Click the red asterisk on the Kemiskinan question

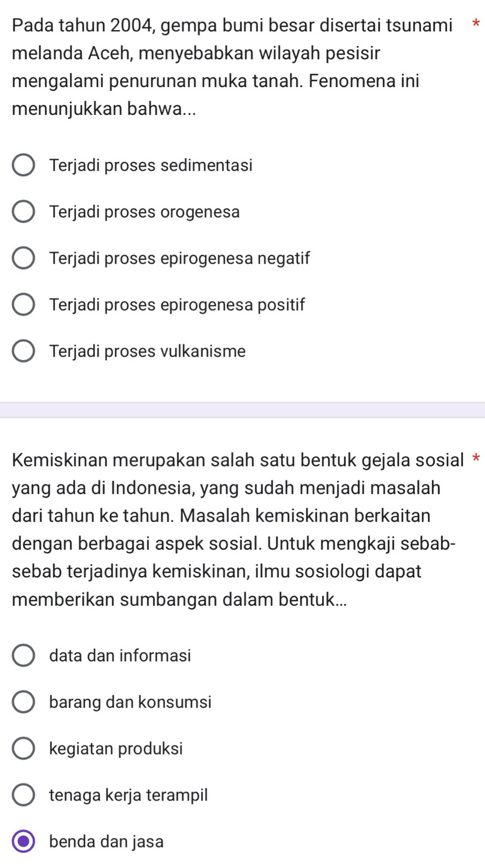click(475, 460)
